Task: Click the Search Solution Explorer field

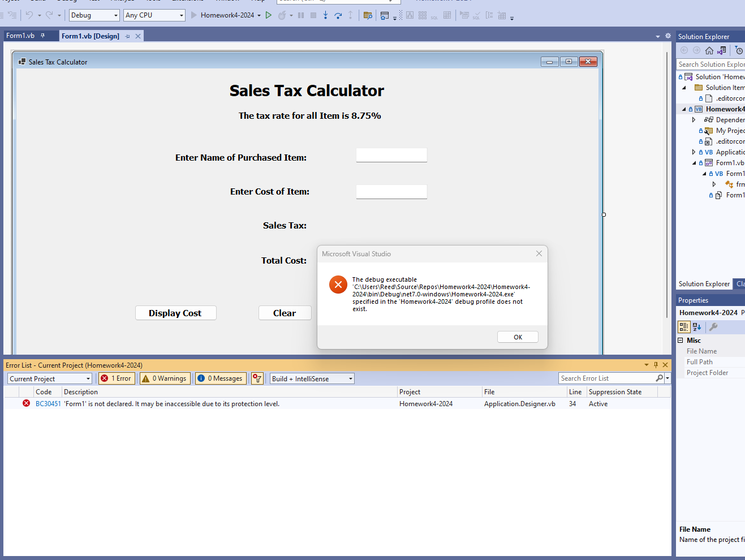Action: click(711, 64)
